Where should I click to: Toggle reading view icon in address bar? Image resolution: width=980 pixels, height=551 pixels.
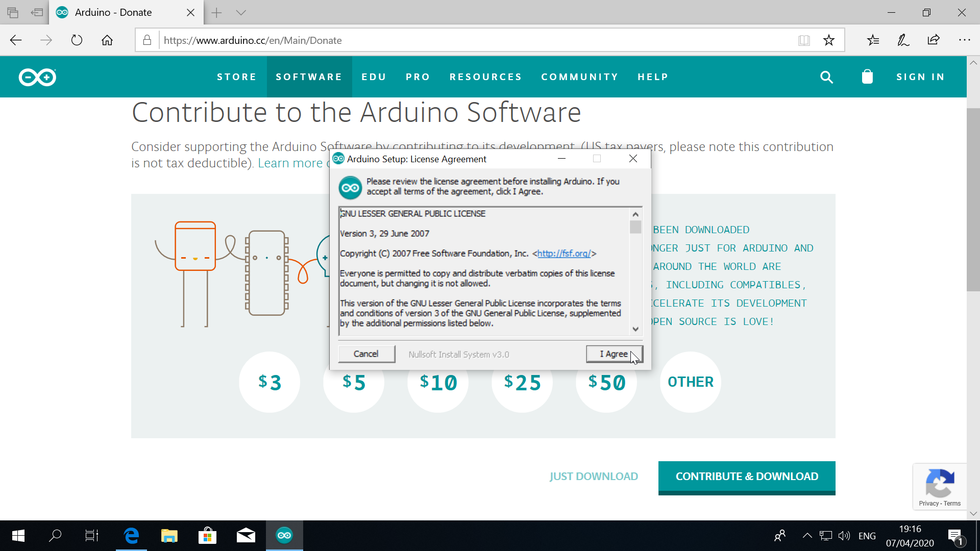coord(804,40)
